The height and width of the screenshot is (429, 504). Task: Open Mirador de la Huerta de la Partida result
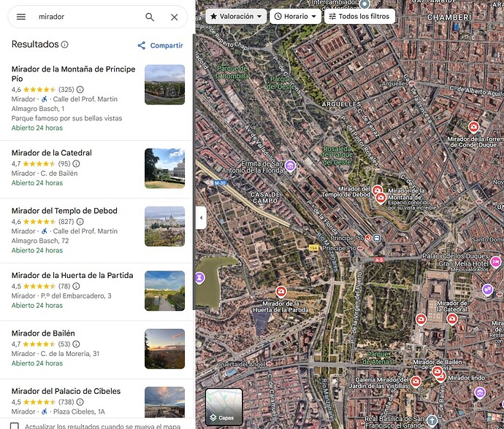tap(96, 290)
